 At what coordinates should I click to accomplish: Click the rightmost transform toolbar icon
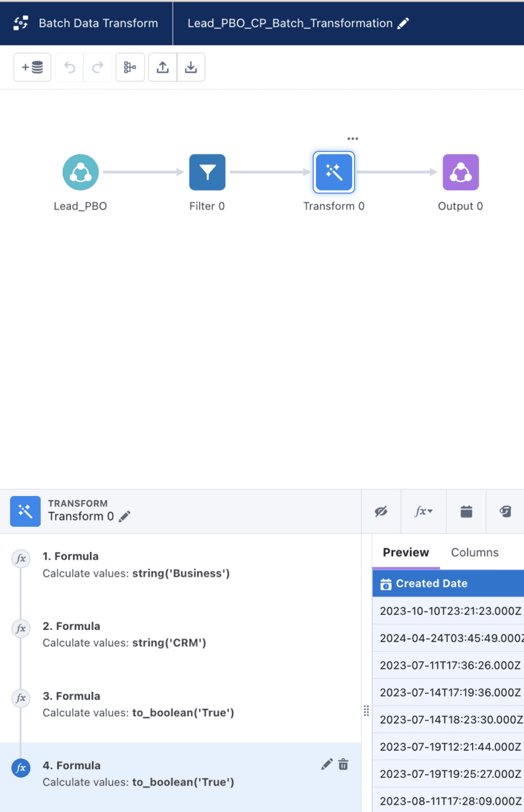click(x=506, y=512)
